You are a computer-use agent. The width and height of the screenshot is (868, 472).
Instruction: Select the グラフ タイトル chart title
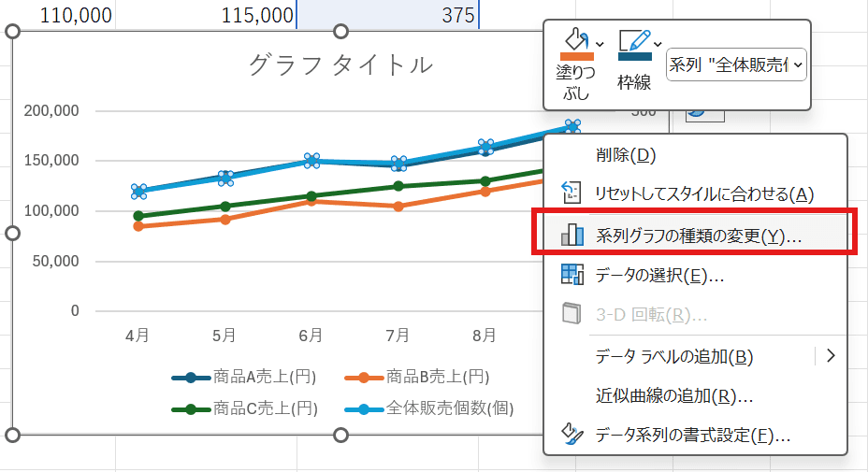[340, 64]
